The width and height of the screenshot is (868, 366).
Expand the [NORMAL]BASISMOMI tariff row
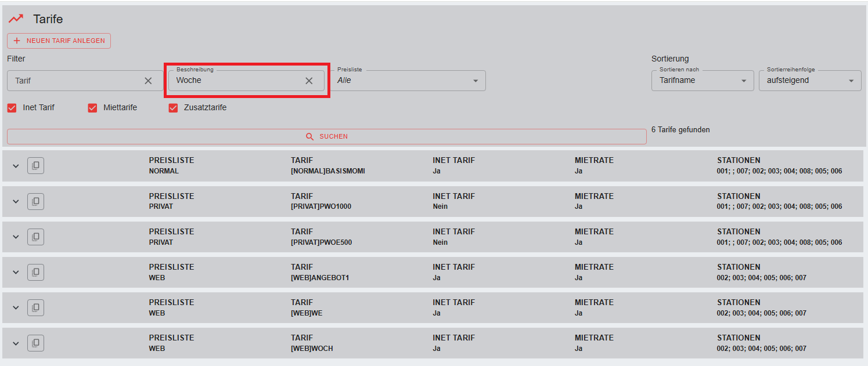coord(16,166)
